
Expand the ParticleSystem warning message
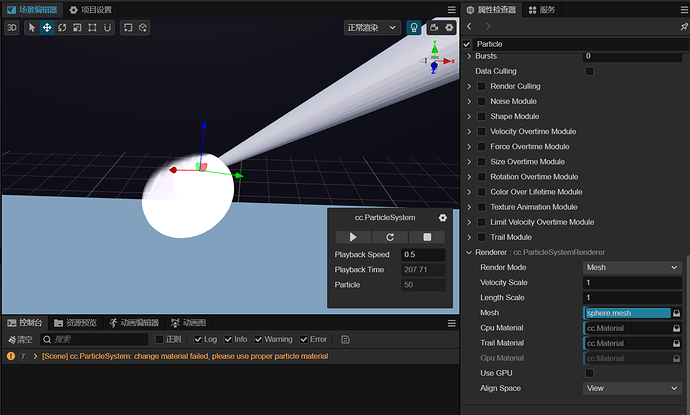pos(35,356)
